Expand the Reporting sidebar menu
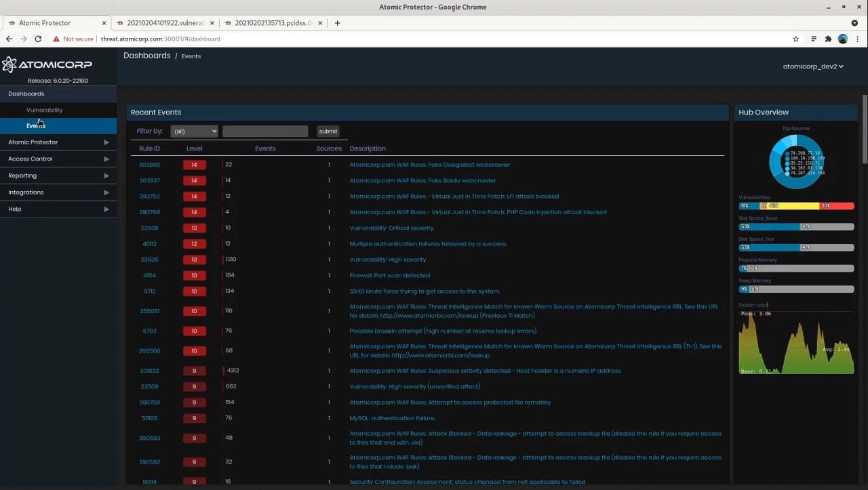The height and width of the screenshot is (490, 868). pos(58,176)
